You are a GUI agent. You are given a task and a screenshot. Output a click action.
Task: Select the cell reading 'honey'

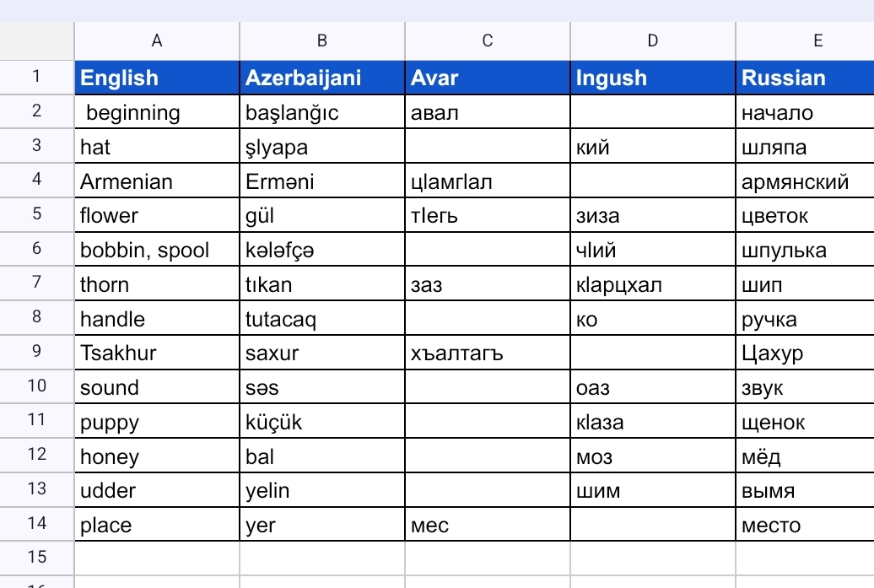157,457
